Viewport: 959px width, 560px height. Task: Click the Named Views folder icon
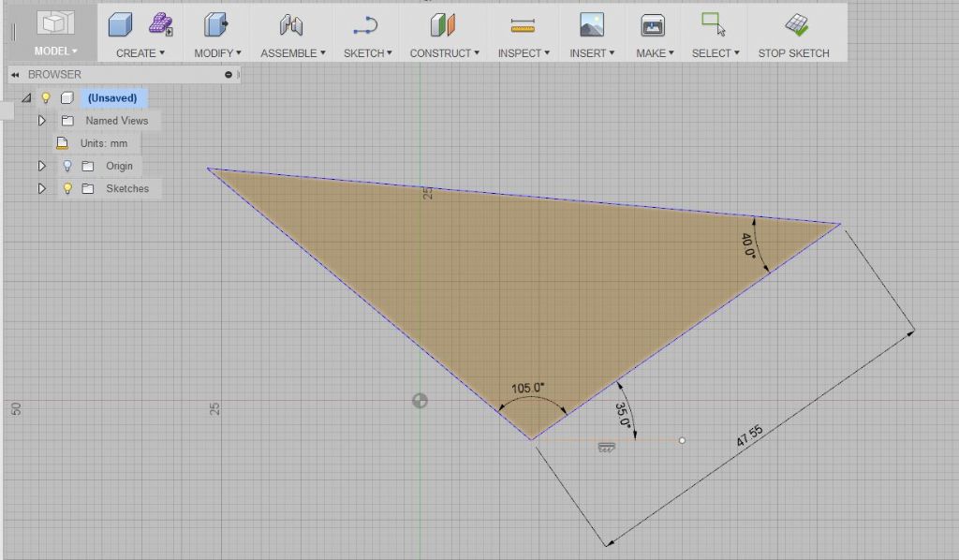(67, 121)
